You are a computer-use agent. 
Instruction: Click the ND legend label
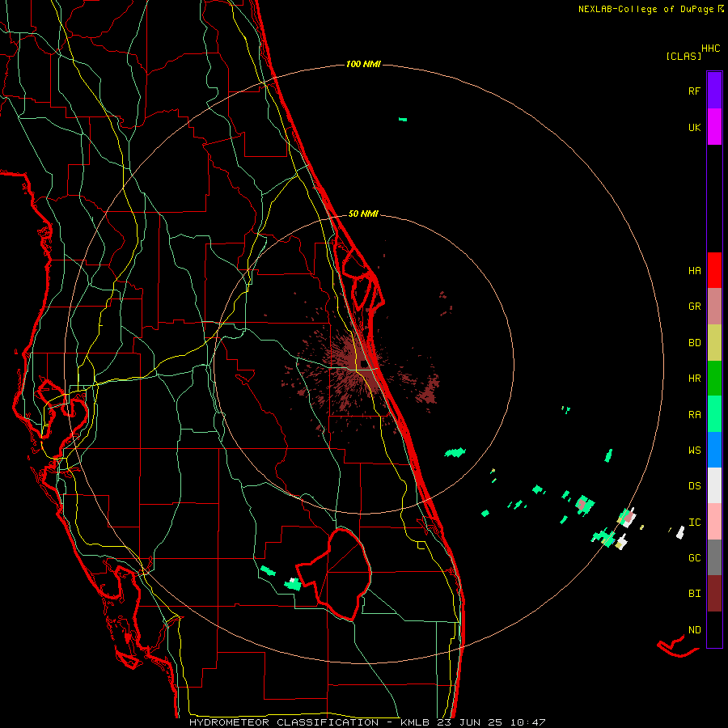click(x=694, y=629)
